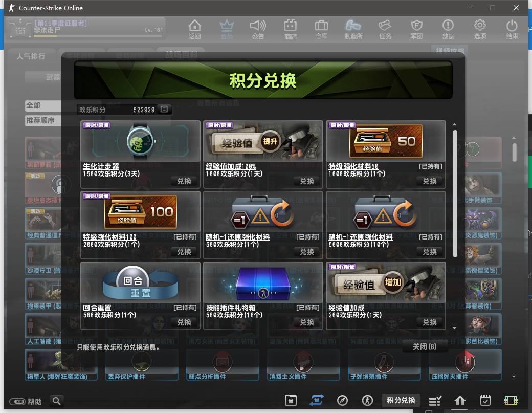Exchange the 经验值加成 200 points item
The image size is (532, 413).
430,322
